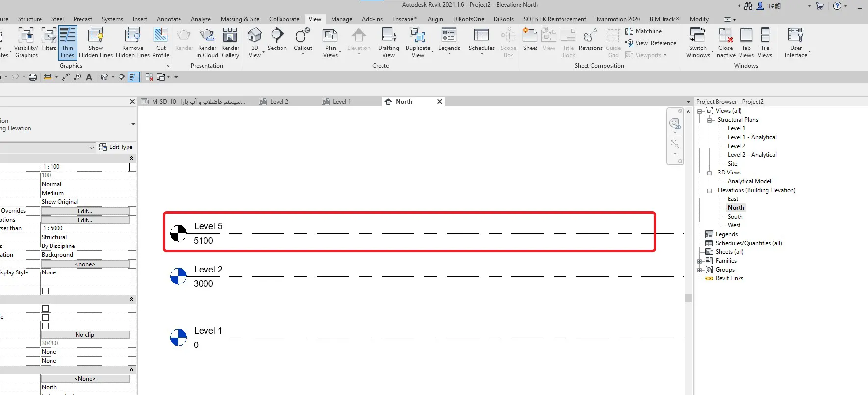868x395 pixels.
Task: Toggle the checkbox below Display Style row
Action: point(46,291)
